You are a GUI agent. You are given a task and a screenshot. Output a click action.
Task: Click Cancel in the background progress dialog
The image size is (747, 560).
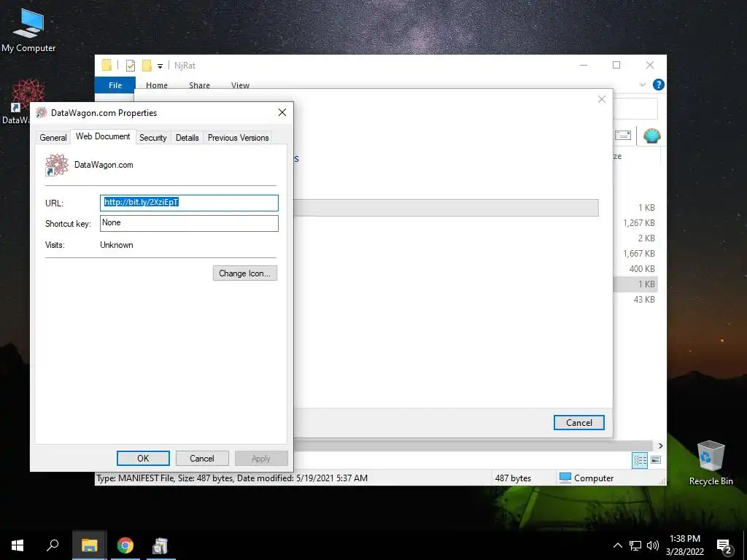click(x=578, y=423)
